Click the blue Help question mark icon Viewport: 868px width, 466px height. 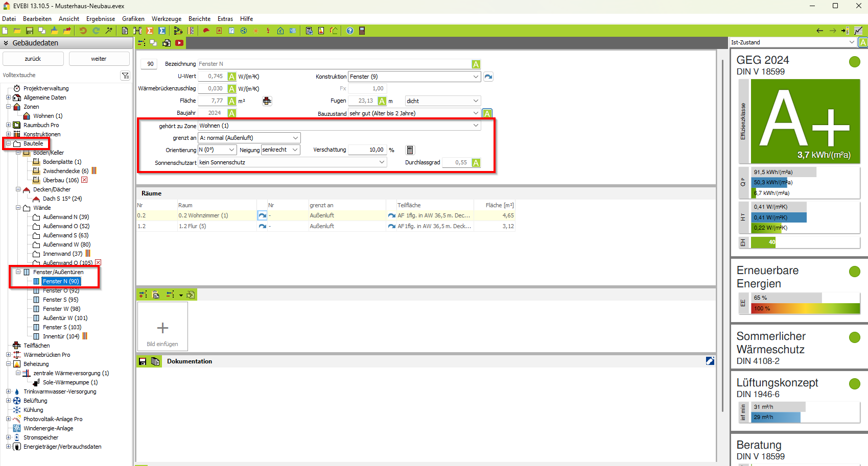(350, 31)
